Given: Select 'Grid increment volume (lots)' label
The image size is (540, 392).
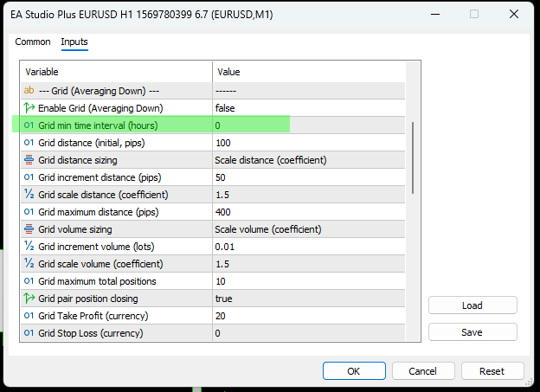Looking at the screenshot, I should coord(96,247).
